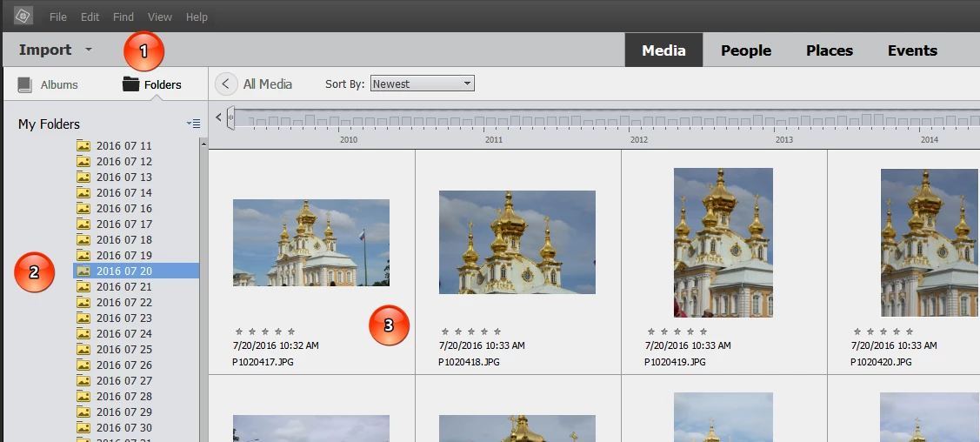Click folder icon of 2016 07 28

[83, 396]
